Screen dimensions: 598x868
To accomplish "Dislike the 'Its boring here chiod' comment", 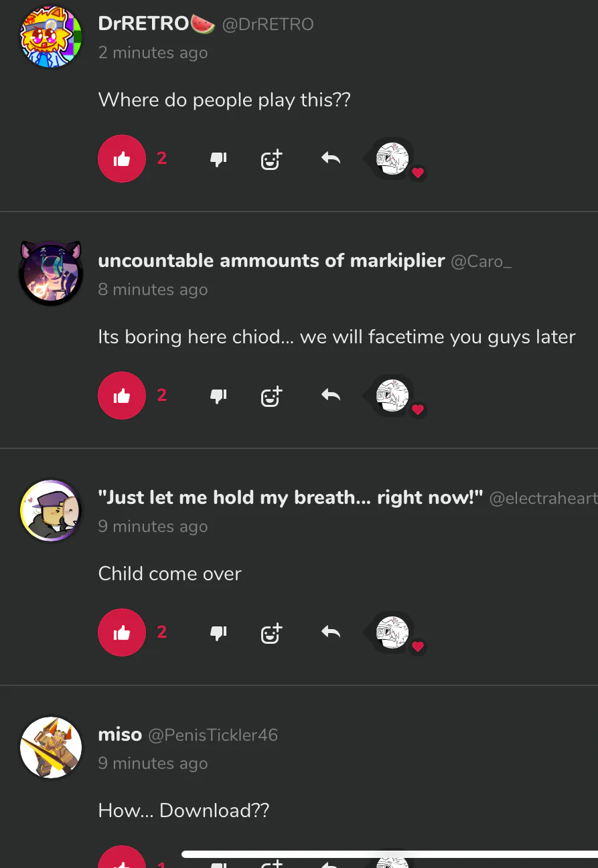I will click(219, 396).
